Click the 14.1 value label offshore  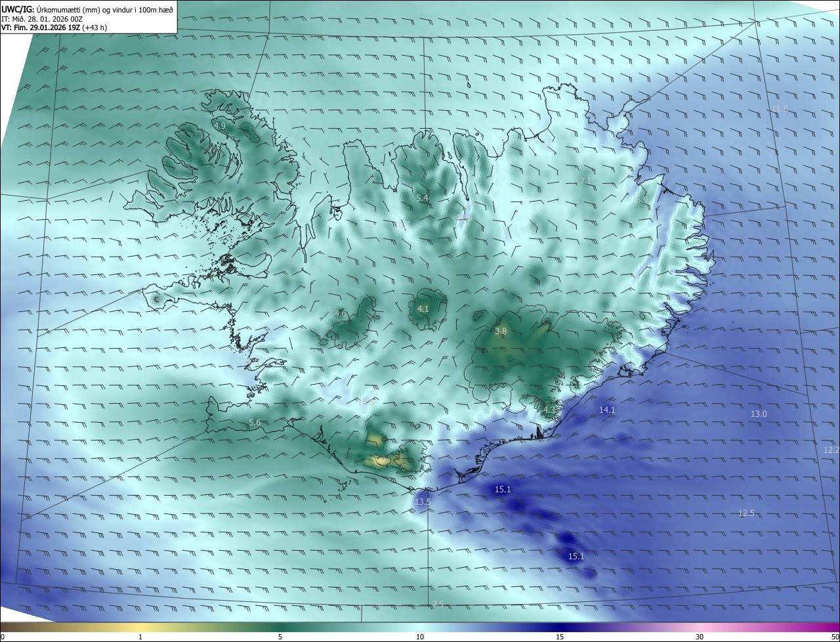coord(607,410)
